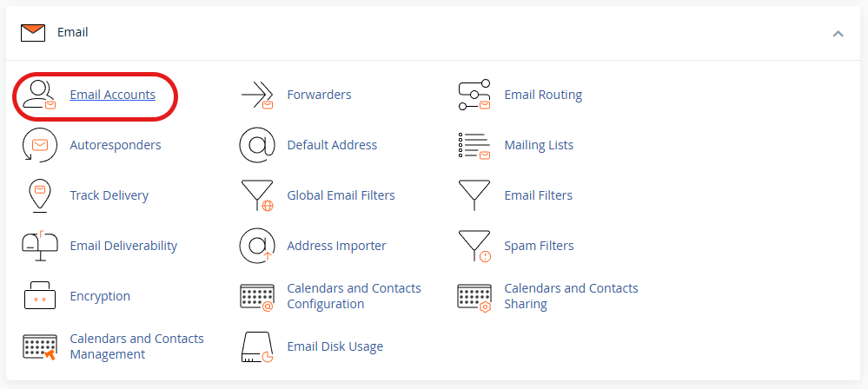This screenshot has width=868, height=389.
Task: Open Calendars and Contacts Sharing
Action: [x=571, y=296]
